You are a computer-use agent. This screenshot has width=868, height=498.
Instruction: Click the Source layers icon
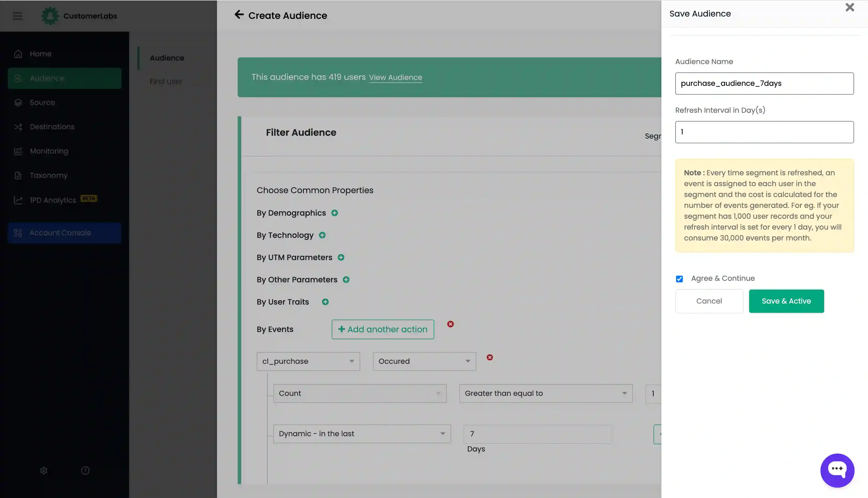point(18,103)
